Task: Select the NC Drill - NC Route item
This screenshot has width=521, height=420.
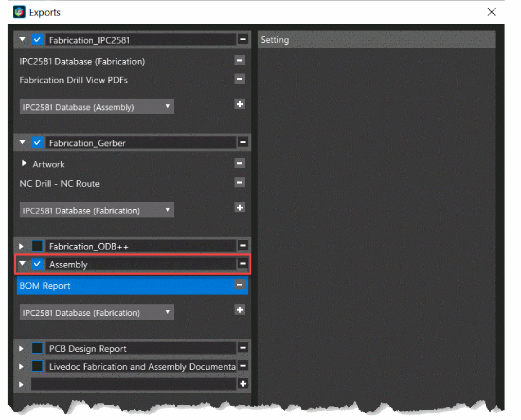Action: click(x=60, y=184)
